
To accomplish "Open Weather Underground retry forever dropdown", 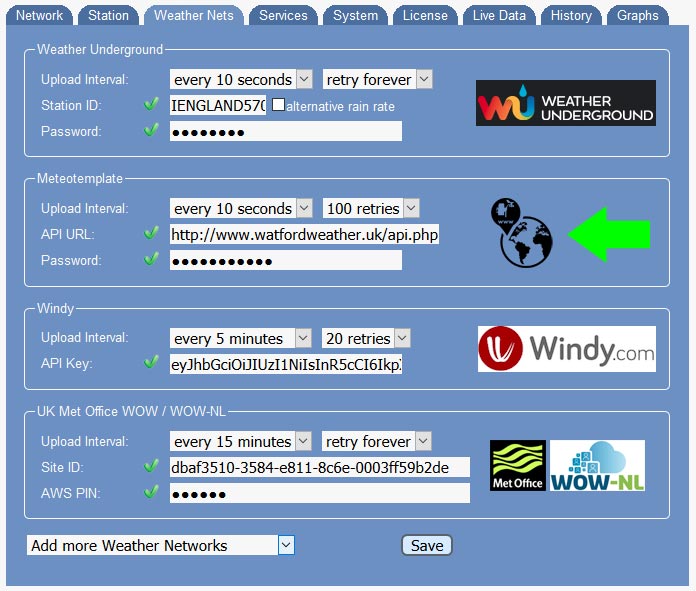I will (377, 79).
